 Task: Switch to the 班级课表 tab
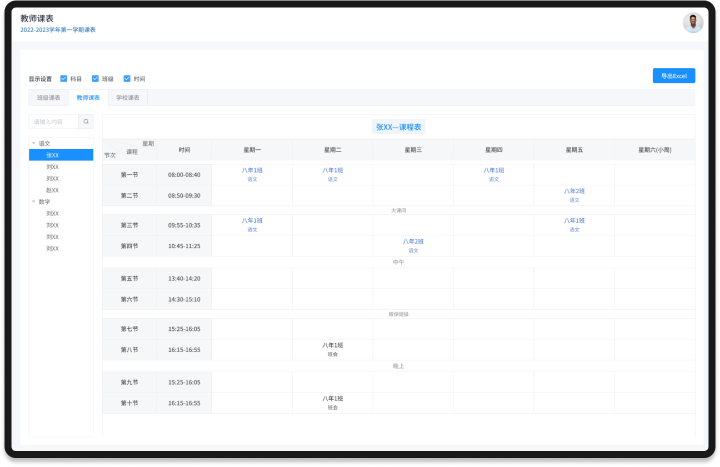[49, 98]
